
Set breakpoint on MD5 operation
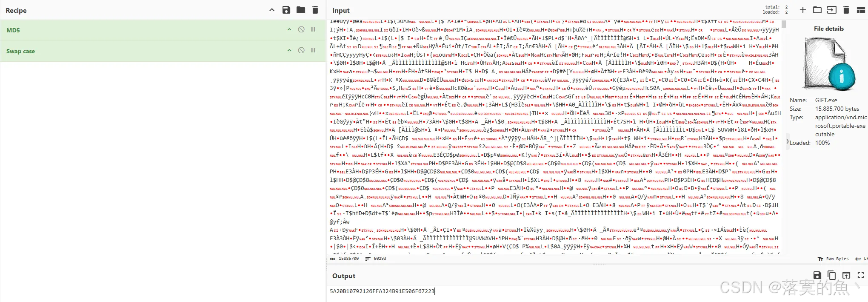(x=313, y=30)
